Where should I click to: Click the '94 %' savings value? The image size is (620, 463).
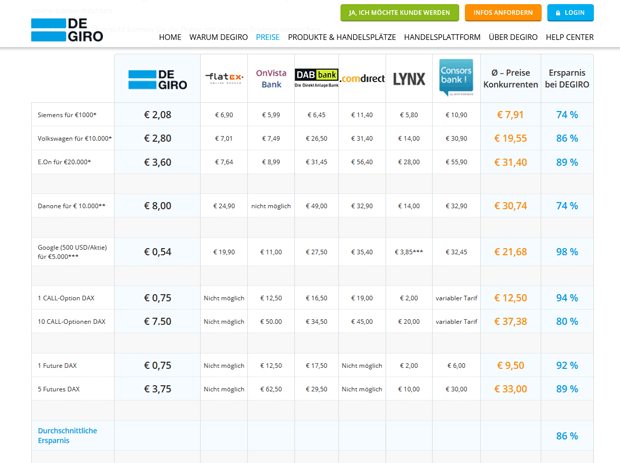[567, 298]
